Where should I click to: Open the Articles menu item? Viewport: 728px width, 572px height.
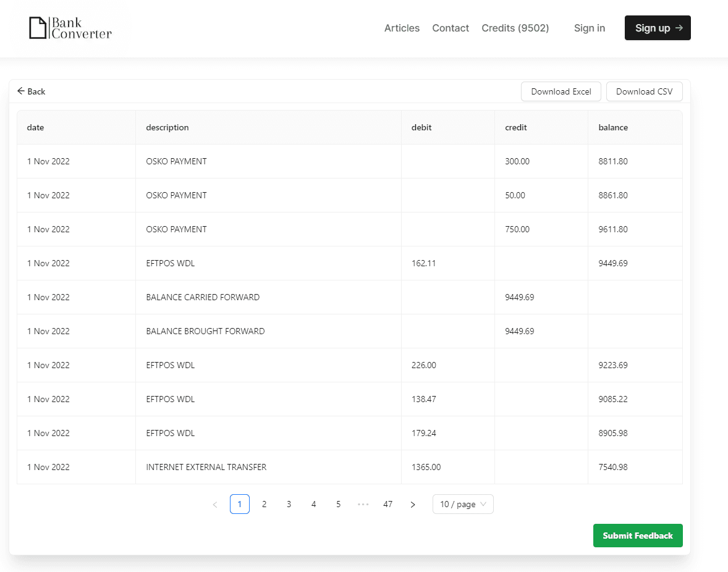click(x=402, y=28)
